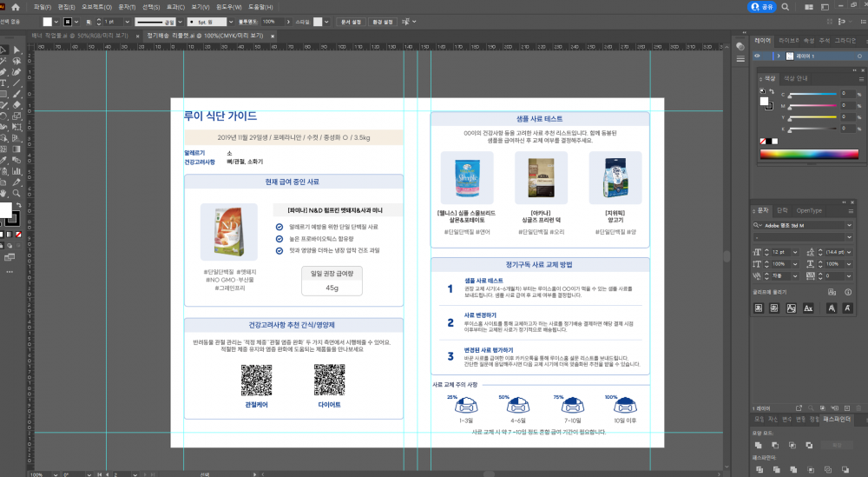Click the Unite shape mode icon in Pathfinder
This screenshot has width=868, height=477.
tap(758, 445)
